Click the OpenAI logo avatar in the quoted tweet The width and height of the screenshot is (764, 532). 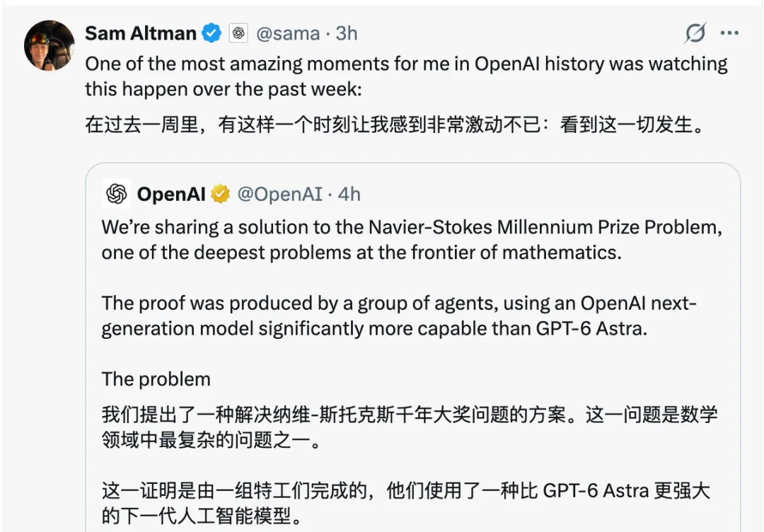(x=117, y=193)
